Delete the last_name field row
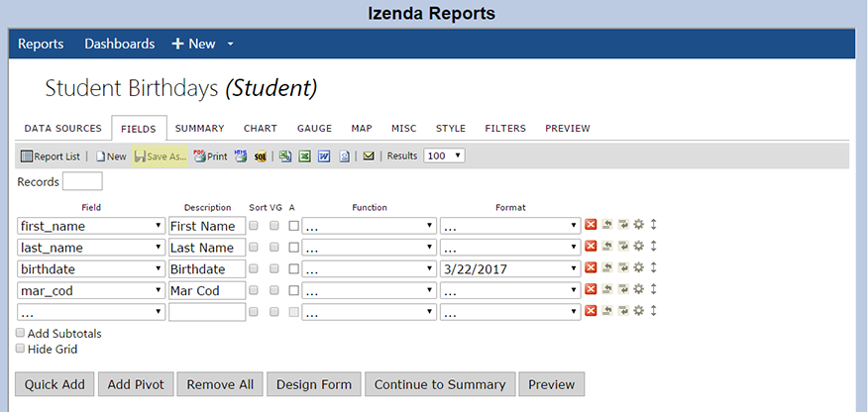This screenshot has width=868, height=412. click(591, 246)
